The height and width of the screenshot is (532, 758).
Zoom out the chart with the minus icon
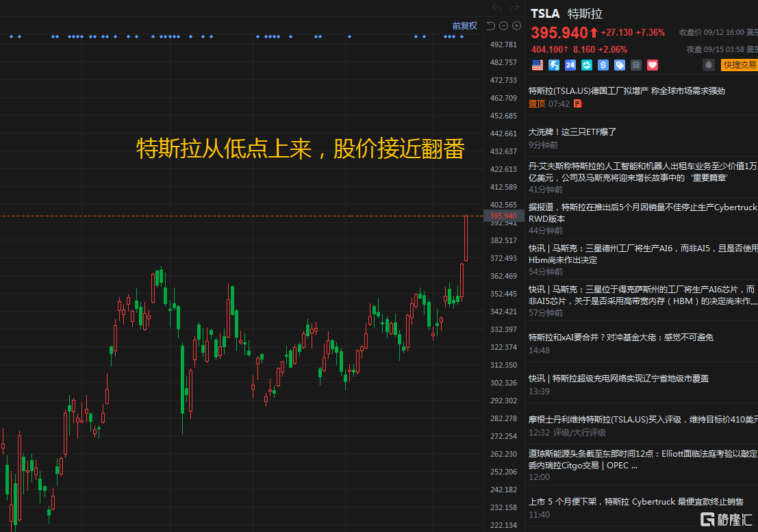pyautogui.click(x=503, y=25)
